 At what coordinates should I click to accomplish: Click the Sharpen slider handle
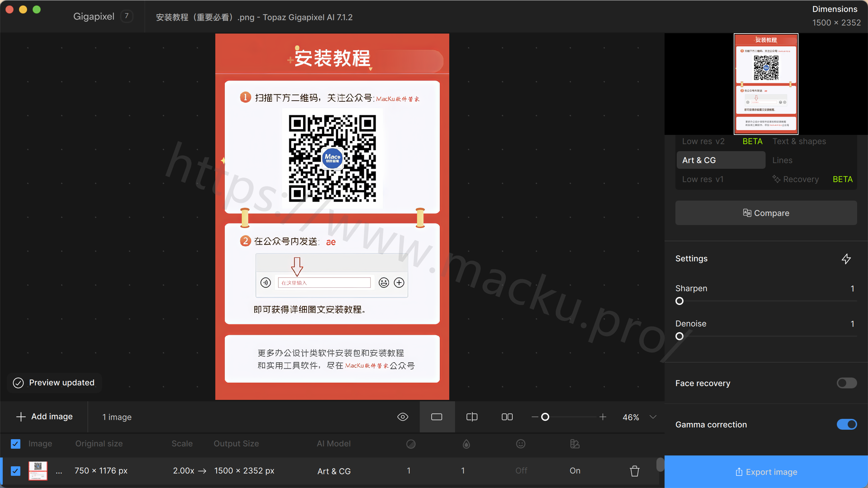click(x=679, y=301)
